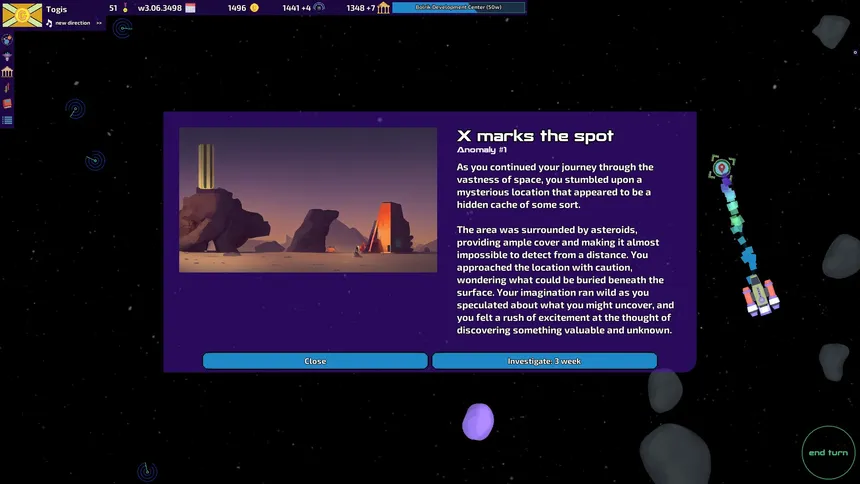Screen dimensions: 860x484
Task: Close the anomaly dialog
Action: coord(315,361)
